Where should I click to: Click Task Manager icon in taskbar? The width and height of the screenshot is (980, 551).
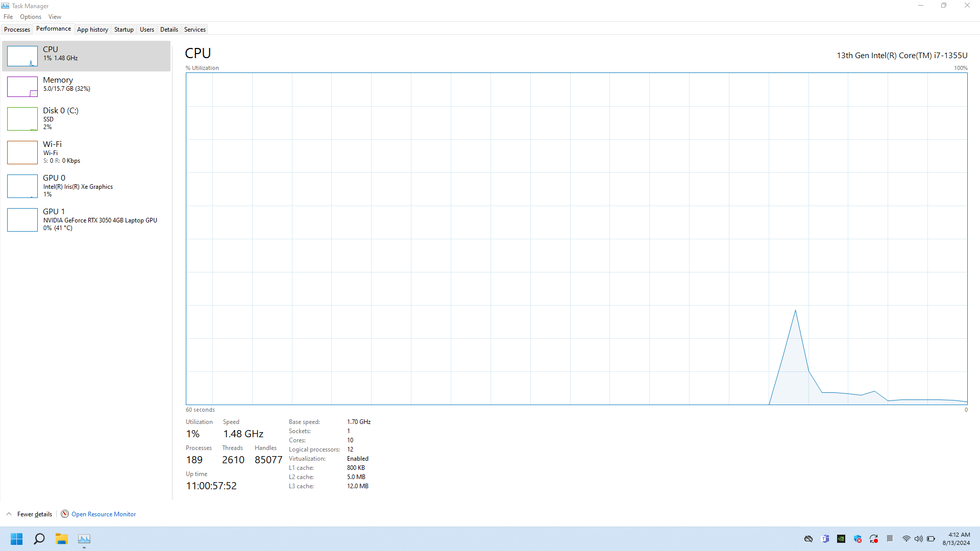(84, 539)
